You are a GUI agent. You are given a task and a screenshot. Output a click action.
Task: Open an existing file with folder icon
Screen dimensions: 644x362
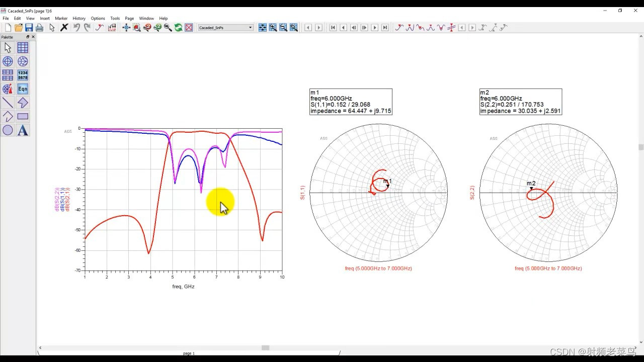point(19,28)
